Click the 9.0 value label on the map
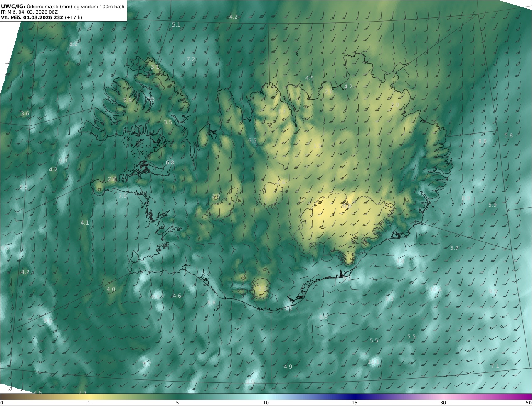The image size is (532, 406). pos(63,161)
